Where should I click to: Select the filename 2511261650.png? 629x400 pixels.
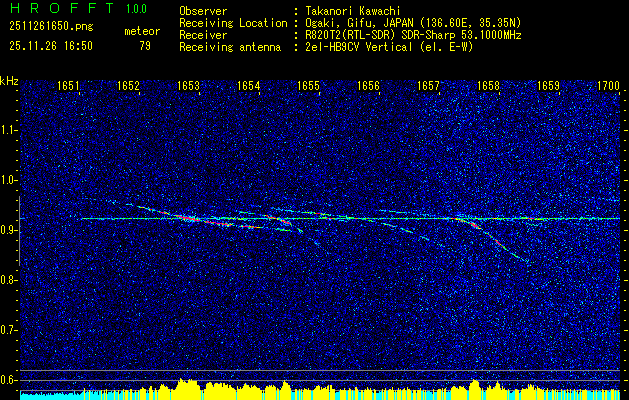coord(51,27)
